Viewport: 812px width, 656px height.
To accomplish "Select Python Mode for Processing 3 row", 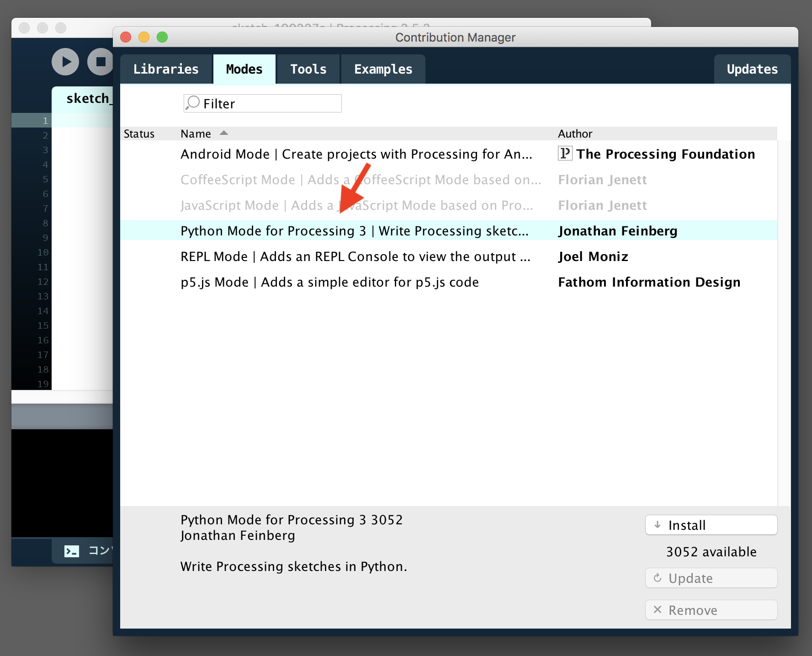I will point(449,230).
